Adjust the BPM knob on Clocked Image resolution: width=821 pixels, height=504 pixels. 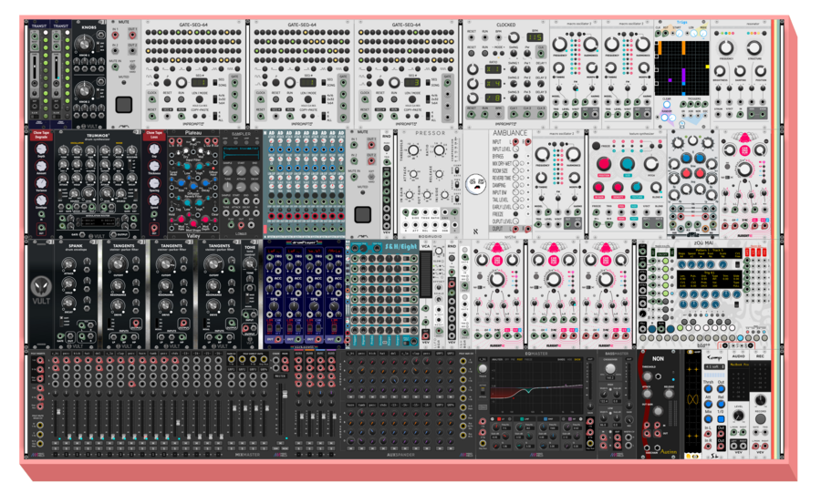(514, 37)
